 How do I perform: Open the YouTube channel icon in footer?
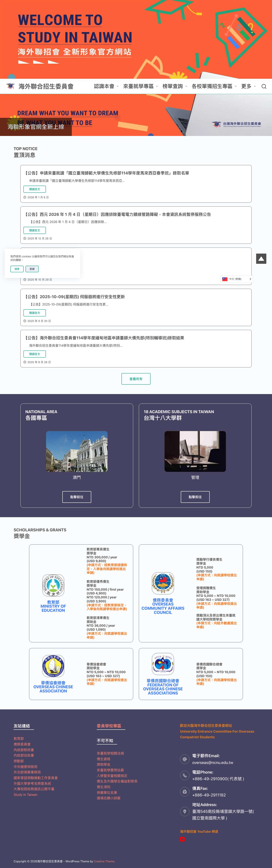point(182,839)
